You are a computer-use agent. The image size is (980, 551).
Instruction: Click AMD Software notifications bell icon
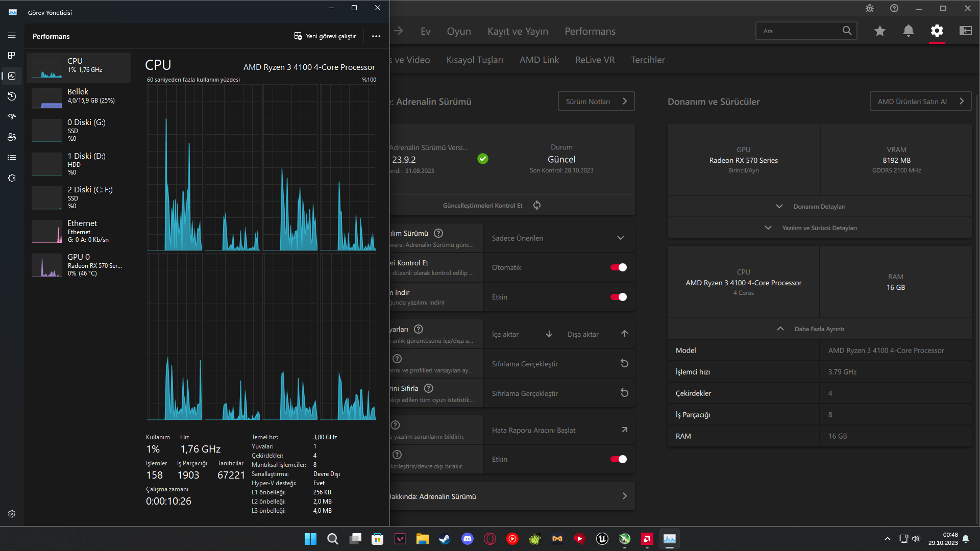(908, 31)
